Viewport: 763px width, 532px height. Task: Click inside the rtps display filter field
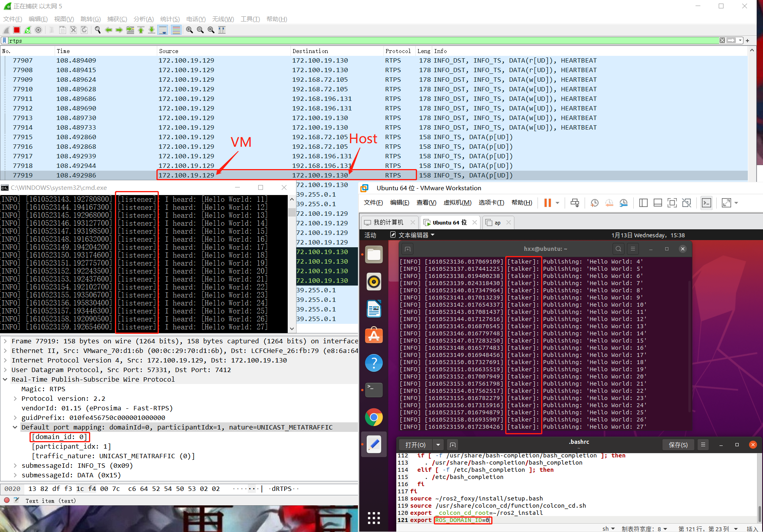160,40
